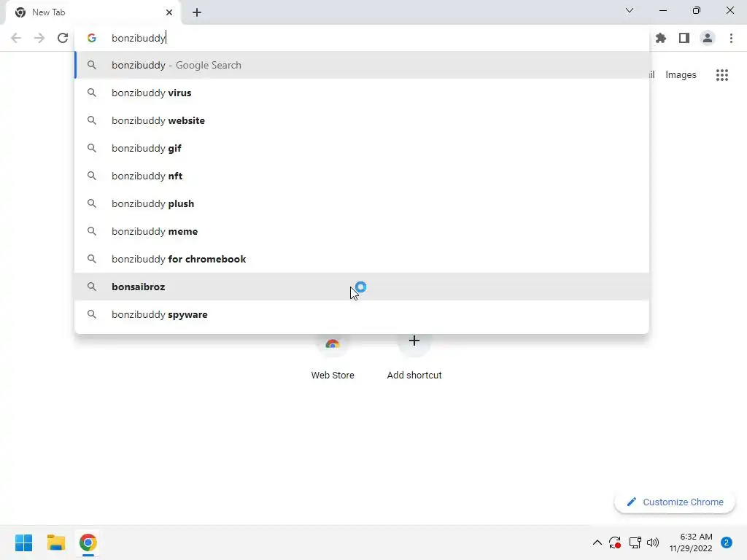747x560 pixels.
Task: Choose 'bonzibuddy - Google Search' suggestion
Action: (x=362, y=65)
